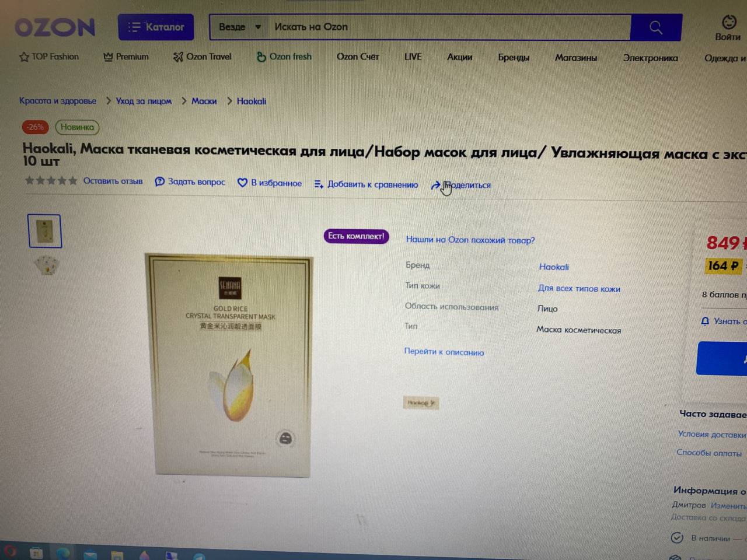Image resolution: width=747 pixels, height=560 pixels.
Task: Expand the Везде search scope dropdown
Action: [239, 27]
